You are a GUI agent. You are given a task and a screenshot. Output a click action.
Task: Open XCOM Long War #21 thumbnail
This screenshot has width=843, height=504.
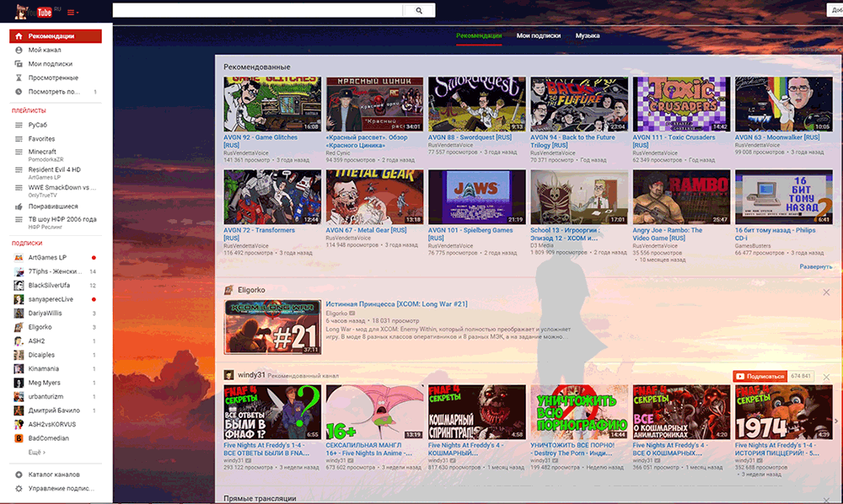coord(272,327)
